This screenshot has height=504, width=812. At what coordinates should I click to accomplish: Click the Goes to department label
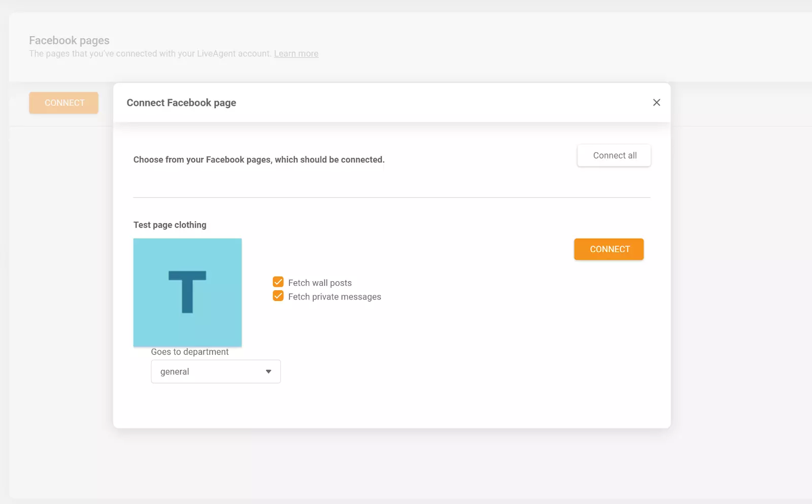point(189,351)
